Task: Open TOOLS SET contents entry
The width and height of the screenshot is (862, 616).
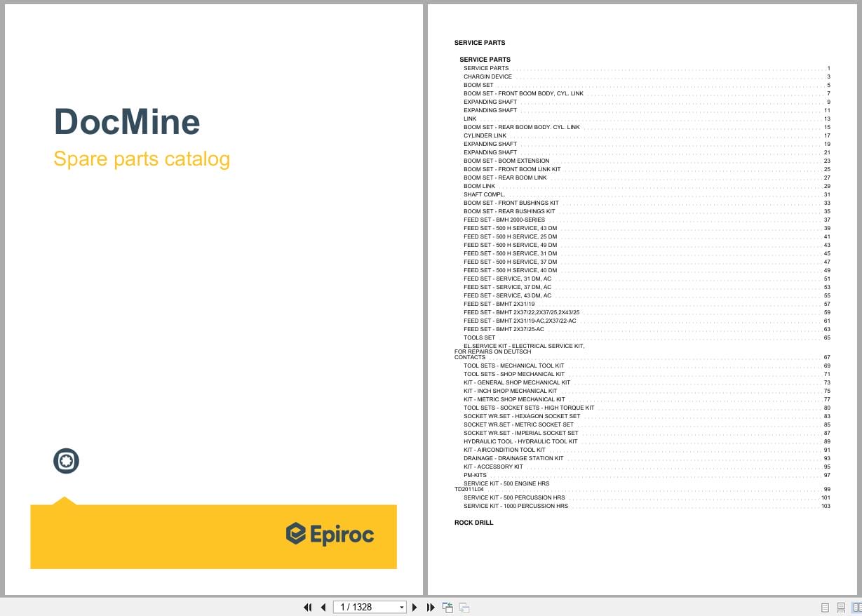Action: pyautogui.click(x=647, y=337)
